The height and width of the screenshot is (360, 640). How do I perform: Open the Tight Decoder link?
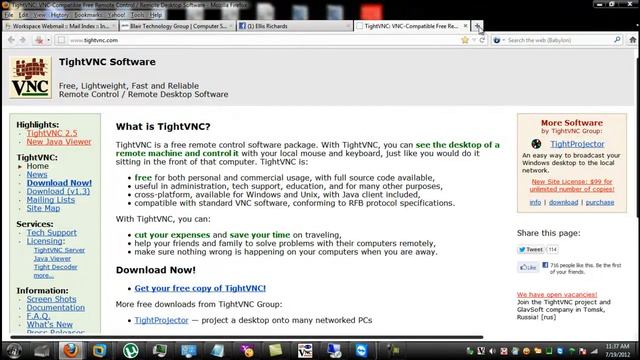[x=55, y=267]
